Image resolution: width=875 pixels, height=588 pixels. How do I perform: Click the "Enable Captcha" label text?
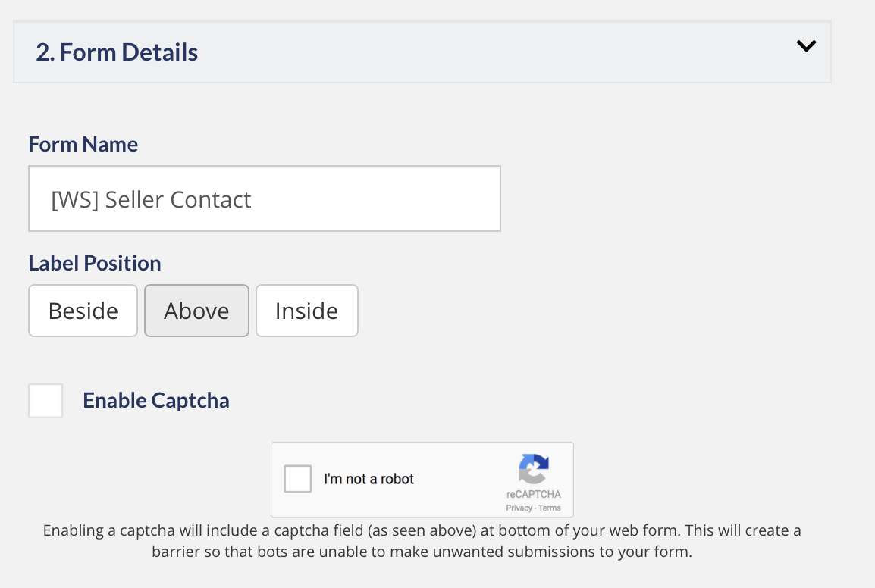[155, 400]
